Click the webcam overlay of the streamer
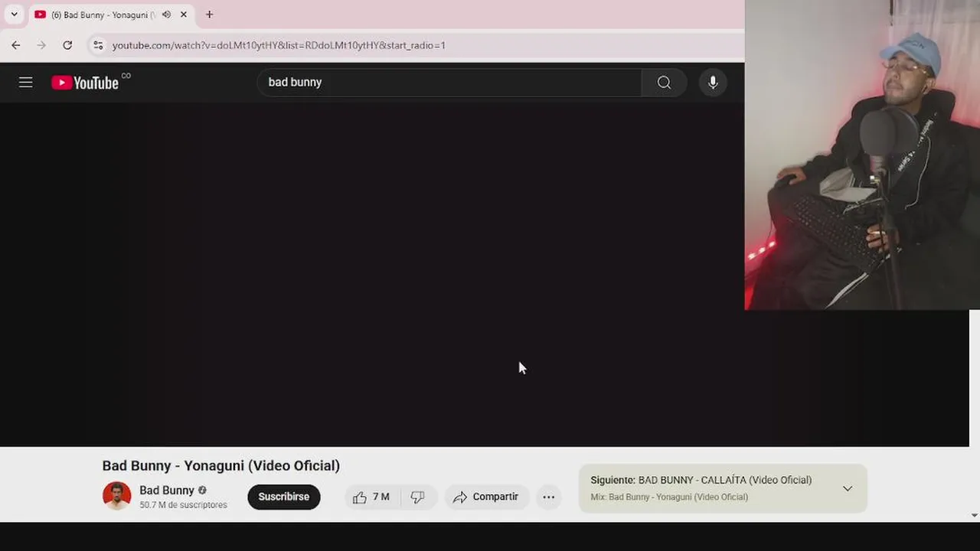The height and width of the screenshot is (551, 980). click(x=862, y=155)
